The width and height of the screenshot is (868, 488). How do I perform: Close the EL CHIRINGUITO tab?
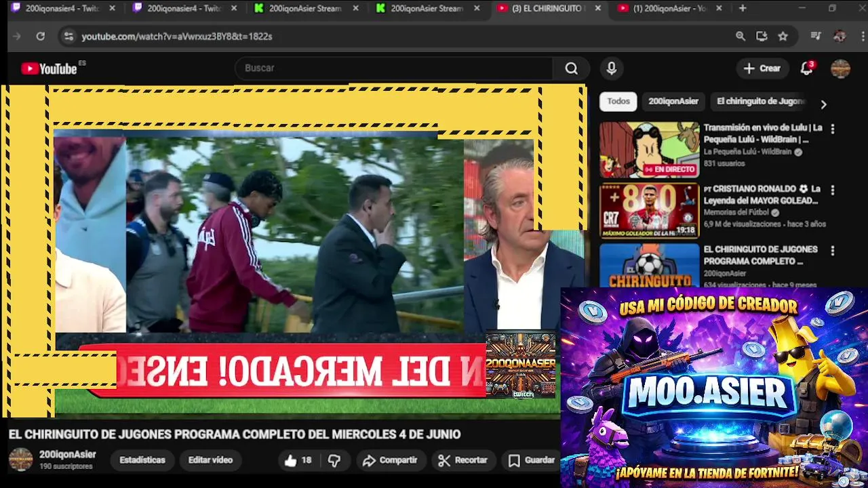pos(597,8)
